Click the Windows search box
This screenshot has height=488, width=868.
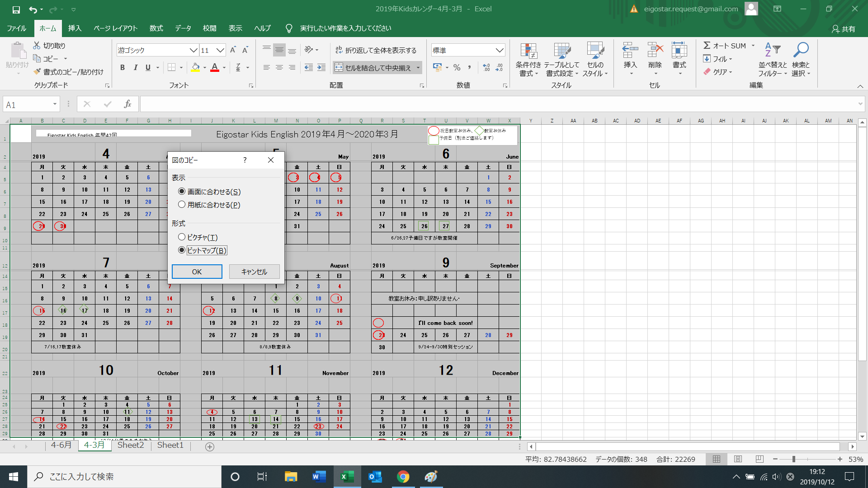pyautogui.click(x=125, y=477)
